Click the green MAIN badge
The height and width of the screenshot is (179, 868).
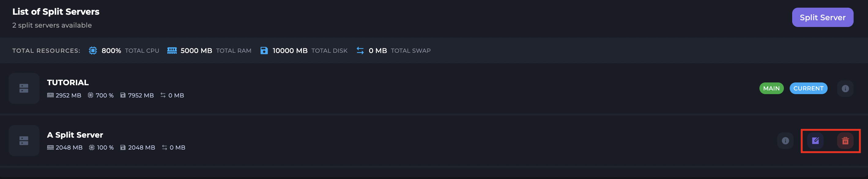point(771,89)
